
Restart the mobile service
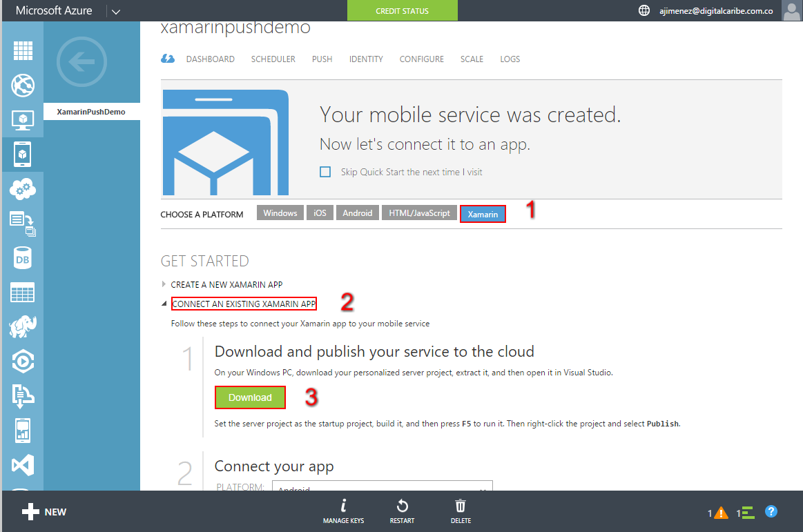click(x=402, y=511)
